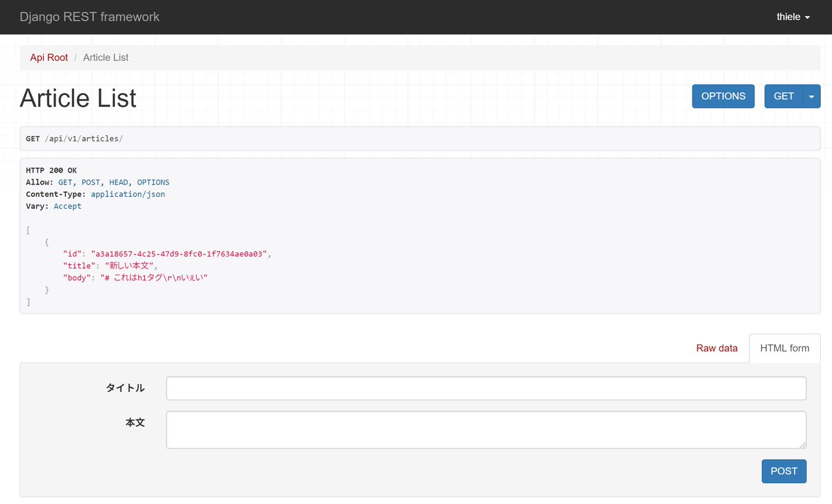This screenshot has width=832, height=504.
Task: Click the Article List breadcrumb text
Action: [x=106, y=58]
